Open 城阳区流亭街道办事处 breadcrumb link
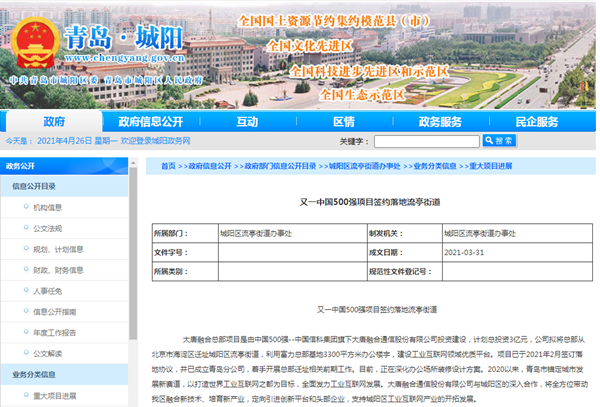 364,166
